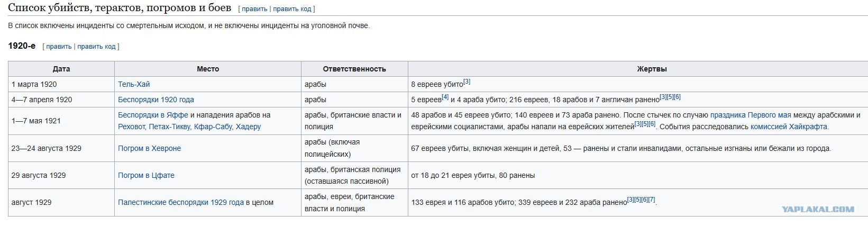Open the Тель-Хай article link
The image size is (868, 225).
point(134,84)
